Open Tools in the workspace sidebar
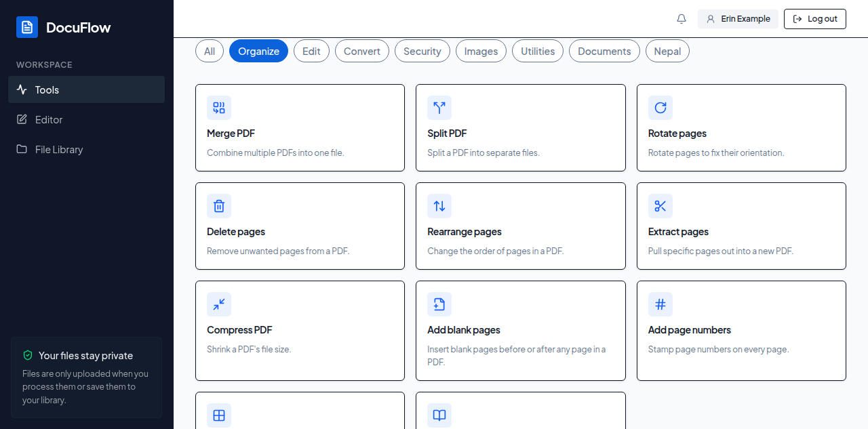Image resolution: width=868 pixels, height=429 pixels. pos(86,89)
